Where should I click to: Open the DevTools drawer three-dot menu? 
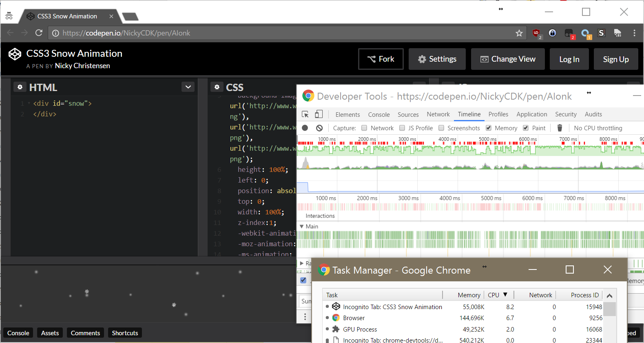coord(305,316)
